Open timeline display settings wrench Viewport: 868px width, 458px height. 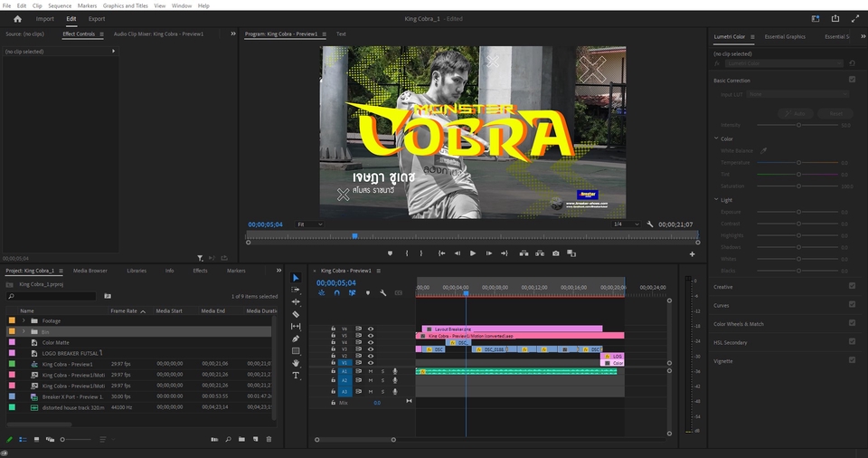[383, 292]
